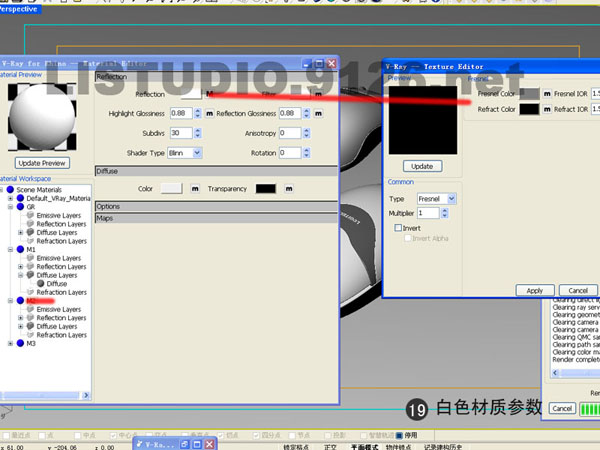The image size is (600, 450).
Task: Open the Diffuse Color swatch
Action: click(x=171, y=189)
